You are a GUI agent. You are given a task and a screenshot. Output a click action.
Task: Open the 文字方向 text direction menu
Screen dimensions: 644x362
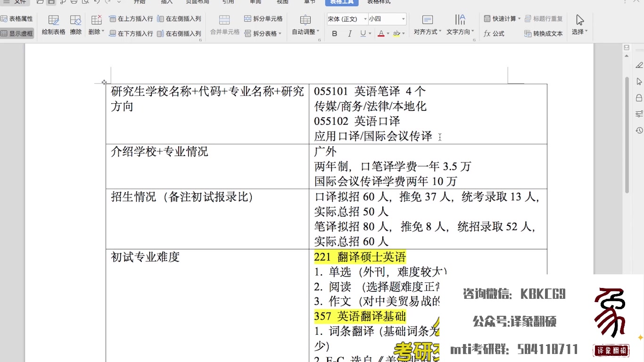pos(460,25)
